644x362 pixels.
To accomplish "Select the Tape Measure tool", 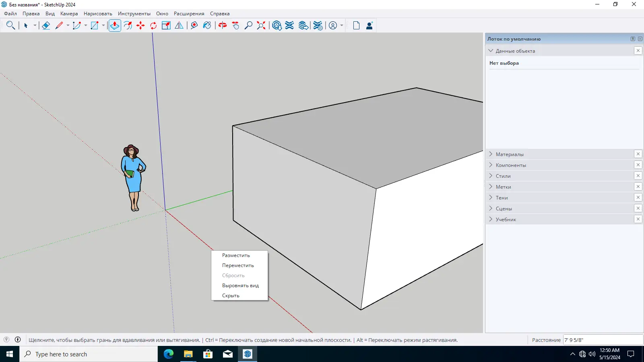I will [x=194, y=26].
